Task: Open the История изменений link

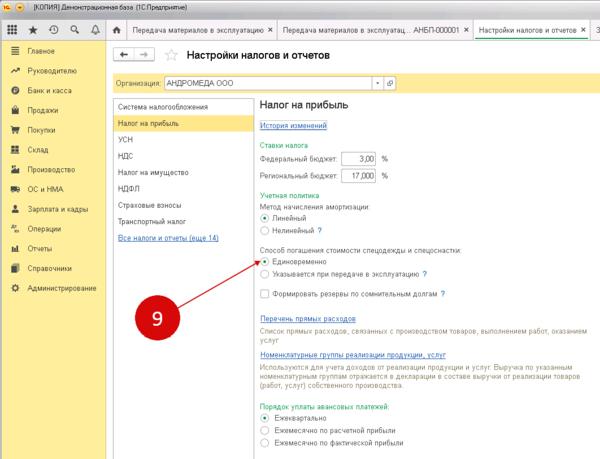Action: pyautogui.click(x=293, y=126)
